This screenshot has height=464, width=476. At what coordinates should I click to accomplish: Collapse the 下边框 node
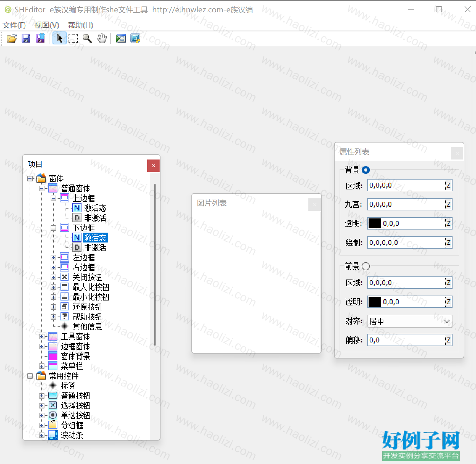(x=53, y=228)
